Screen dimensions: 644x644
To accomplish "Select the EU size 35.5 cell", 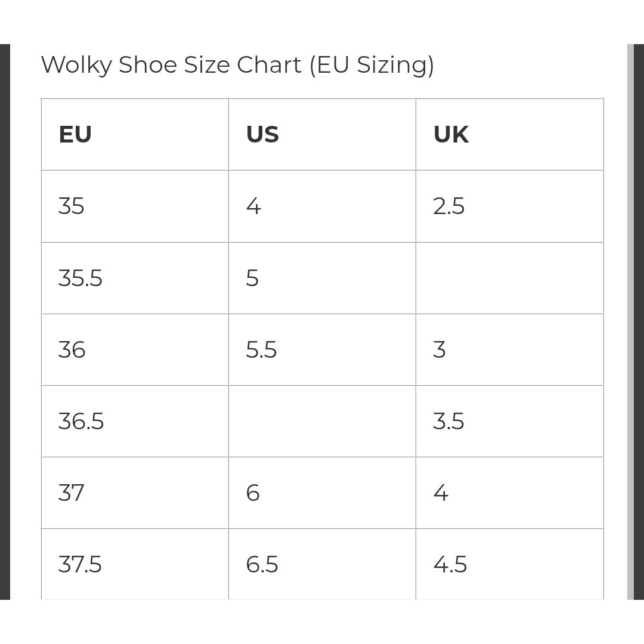I will [x=135, y=278].
